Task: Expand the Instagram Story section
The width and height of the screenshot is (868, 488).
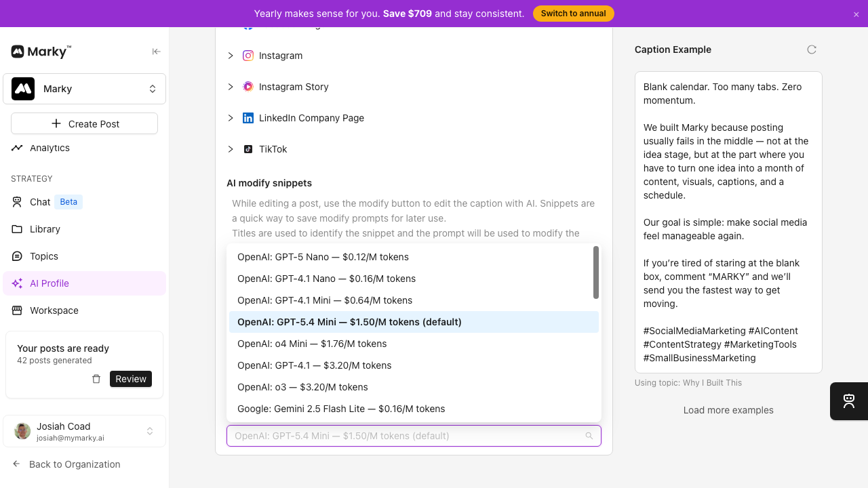Action: coord(231,87)
